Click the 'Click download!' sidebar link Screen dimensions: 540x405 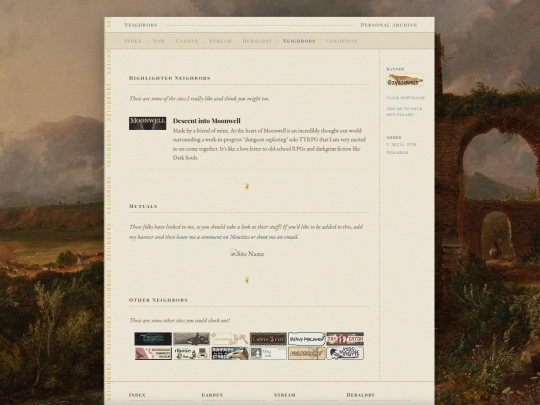[406, 98]
